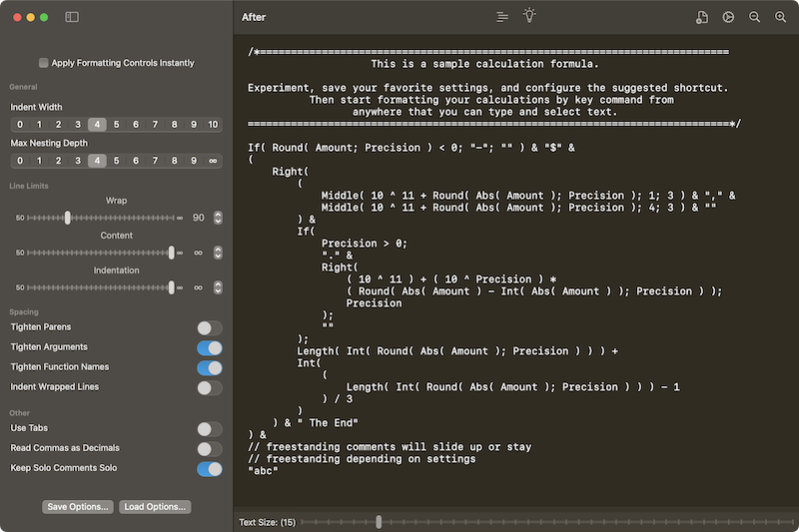This screenshot has height=532, width=799.
Task: Set Indent Width to 10
Action: pos(213,124)
